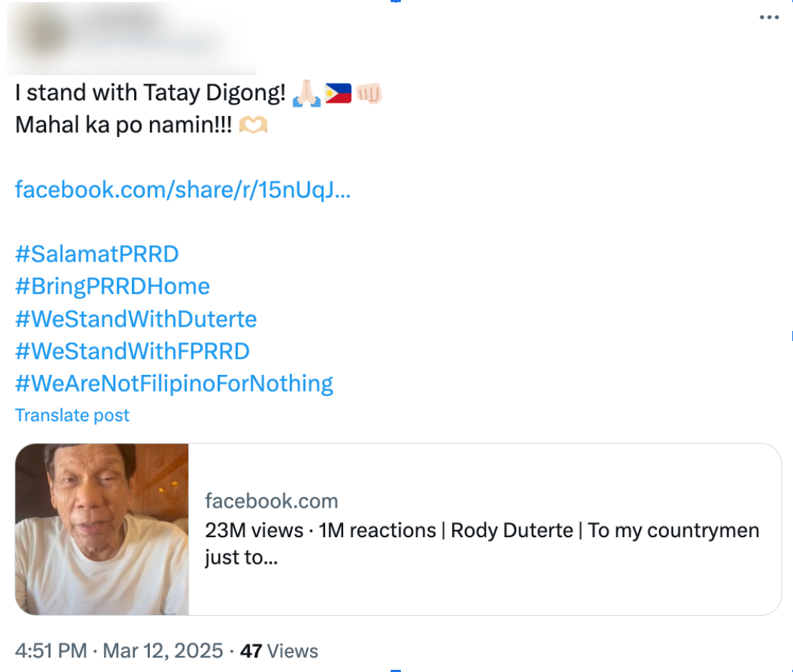
Task: Click the facebook.com domain in the card
Action: 271,501
